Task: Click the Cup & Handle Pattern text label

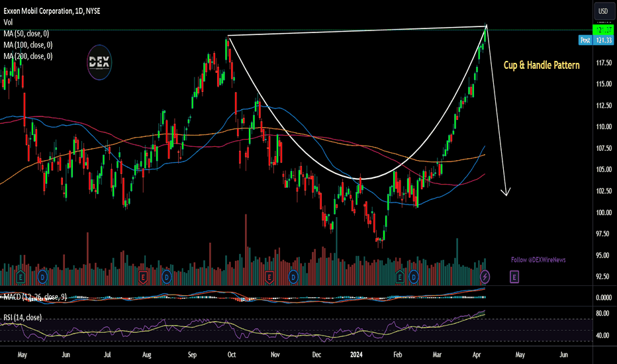Action: (x=542, y=66)
